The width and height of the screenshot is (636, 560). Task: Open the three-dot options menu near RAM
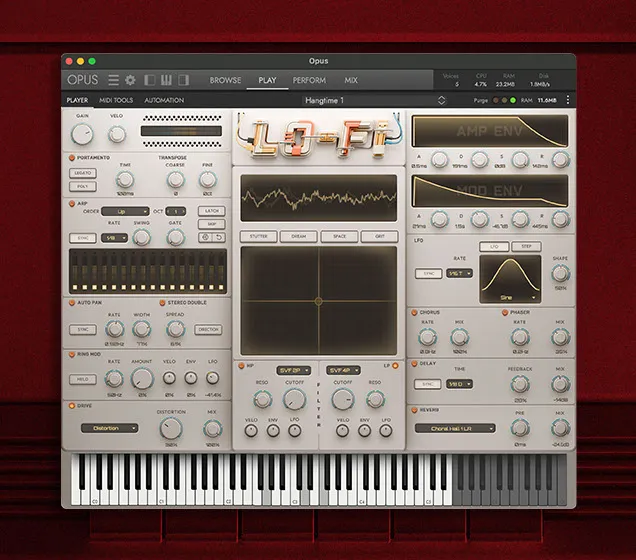[x=567, y=100]
